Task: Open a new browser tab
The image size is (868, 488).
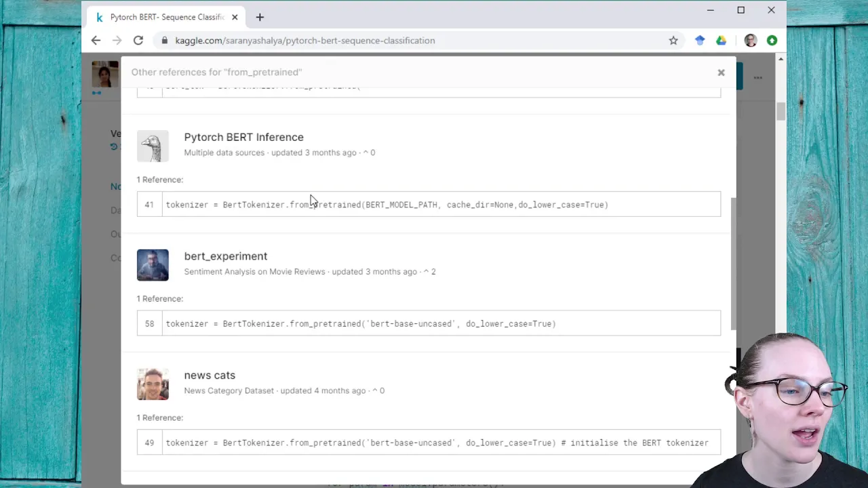Action: pyautogui.click(x=260, y=17)
